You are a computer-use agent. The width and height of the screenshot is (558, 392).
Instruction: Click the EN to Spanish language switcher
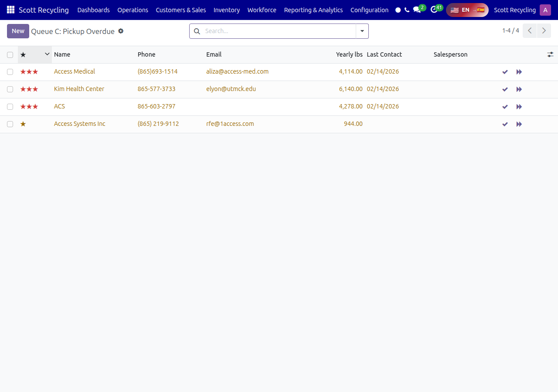click(467, 10)
